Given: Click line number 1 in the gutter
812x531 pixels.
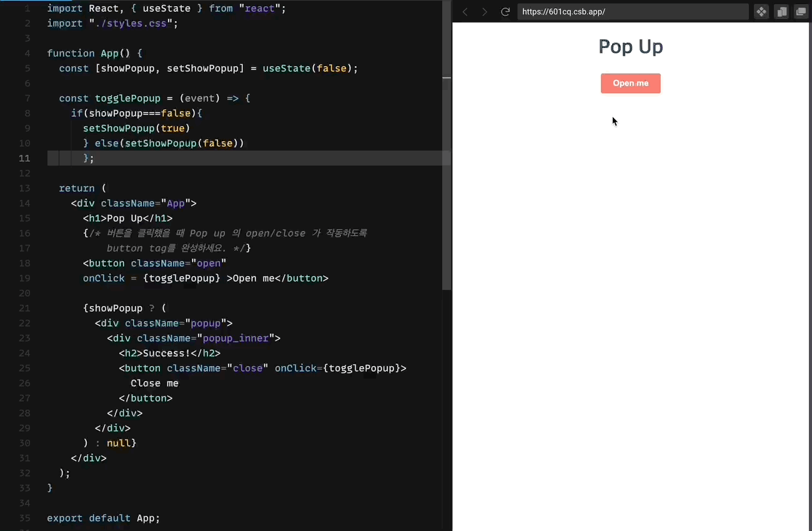Looking at the screenshot, I should pos(27,8).
